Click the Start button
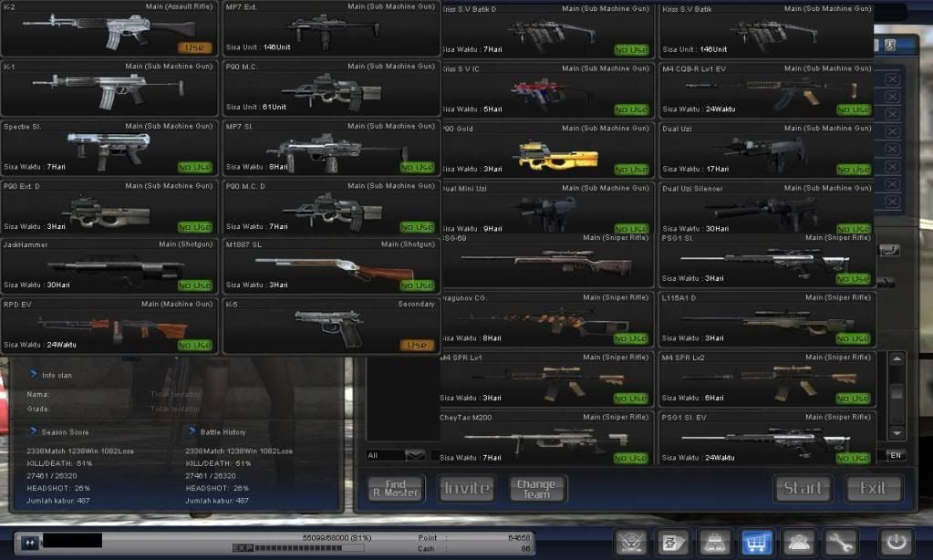The height and width of the screenshot is (560, 933). coord(803,488)
